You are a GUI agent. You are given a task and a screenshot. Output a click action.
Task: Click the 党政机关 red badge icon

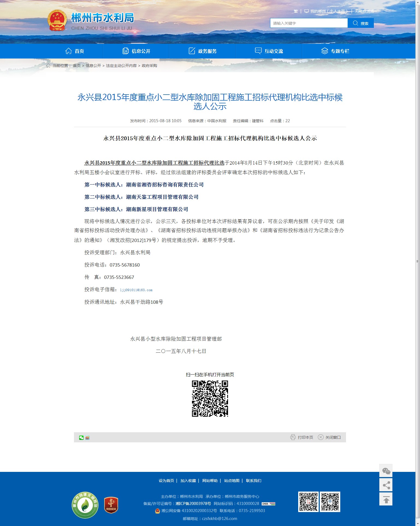pos(111,505)
